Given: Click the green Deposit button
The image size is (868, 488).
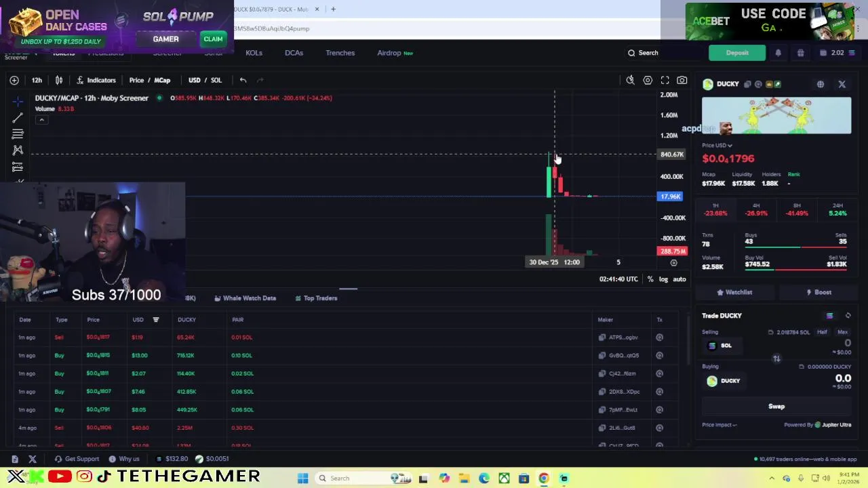Looking at the screenshot, I should point(737,53).
